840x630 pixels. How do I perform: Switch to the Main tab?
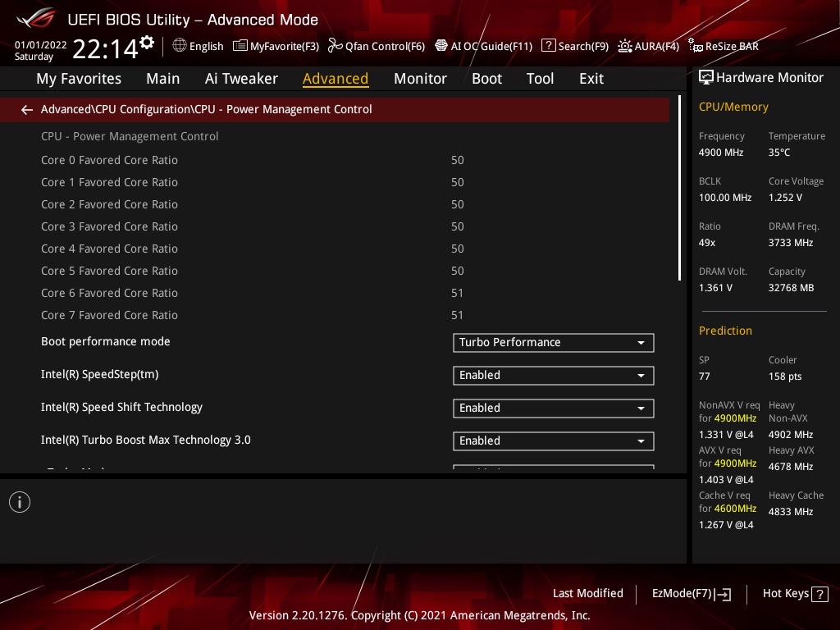(163, 79)
